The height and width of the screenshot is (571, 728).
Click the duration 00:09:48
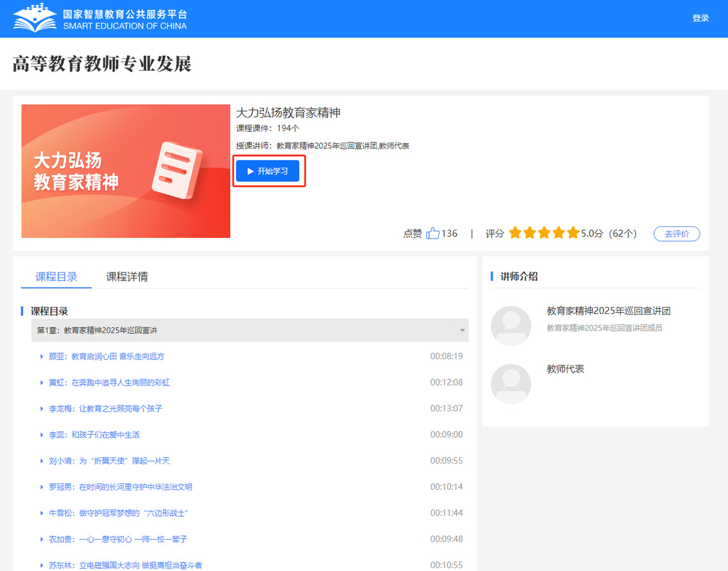[x=446, y=538]
